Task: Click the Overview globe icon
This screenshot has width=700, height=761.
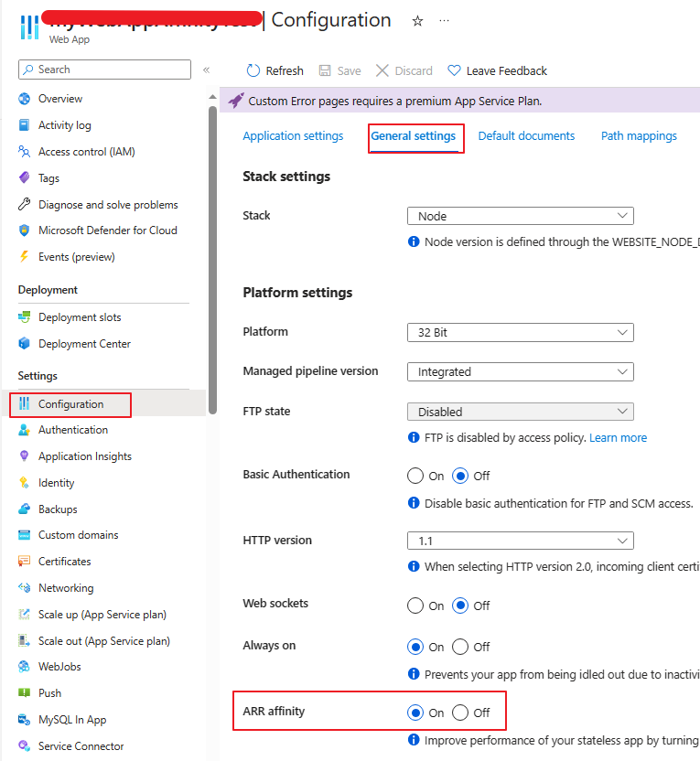Action: point(25,99)
